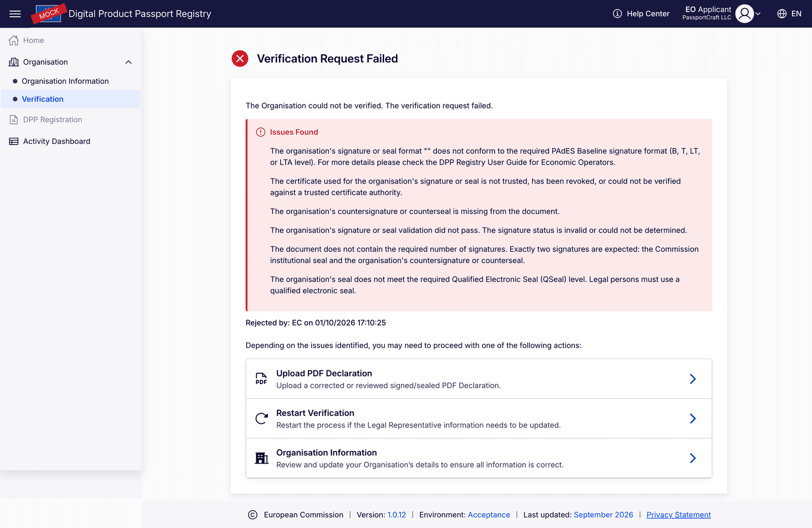Go to Home in sidebar

tap(33, 40)
